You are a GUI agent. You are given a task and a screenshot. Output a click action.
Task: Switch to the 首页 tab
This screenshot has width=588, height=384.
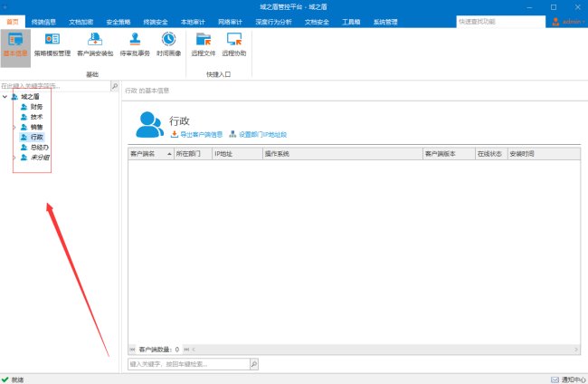[13, 22]
